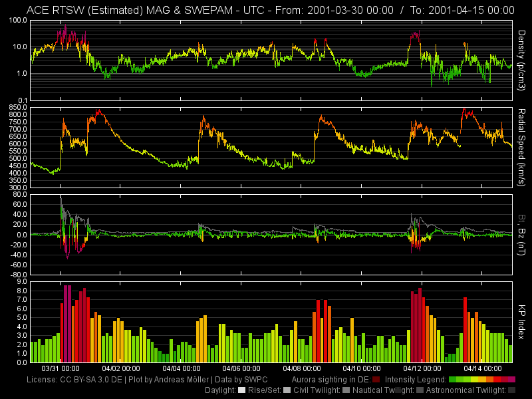
Task: Click the '04/12 00:00' time axis label
Action: click(x=422, y=368)
